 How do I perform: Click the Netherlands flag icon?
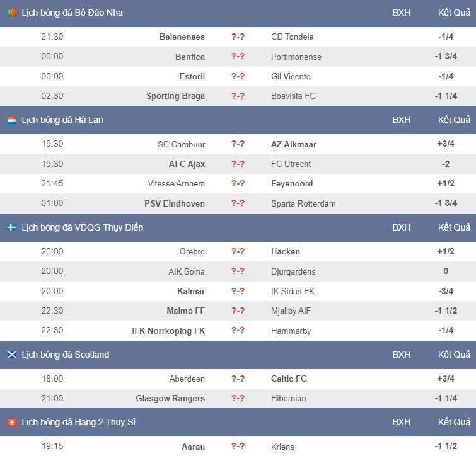click(x=12, y=120)
